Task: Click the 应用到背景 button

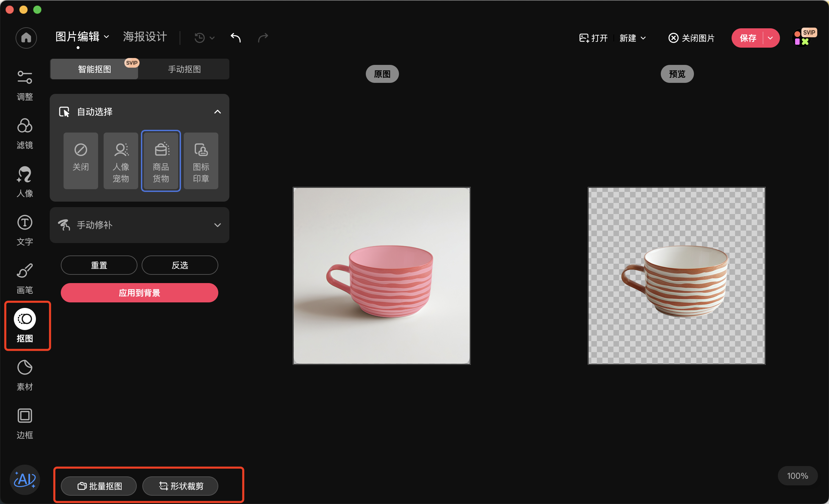Action: [140, 293]
